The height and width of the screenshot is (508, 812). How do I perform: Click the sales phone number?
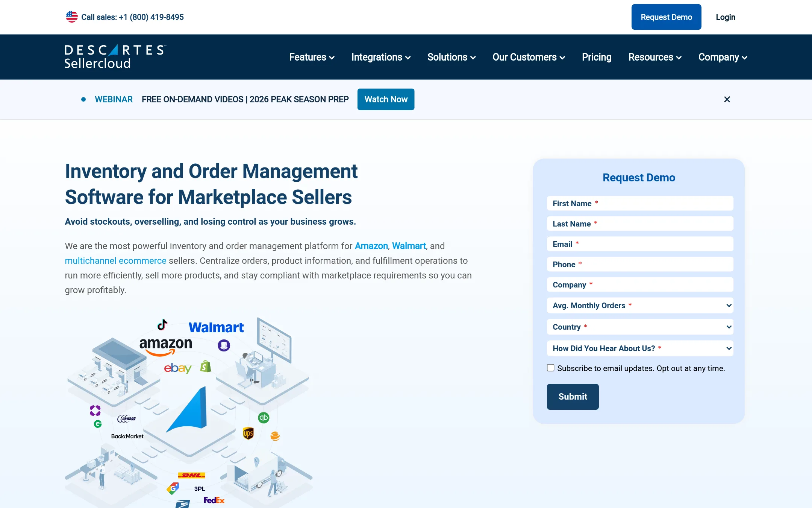(x=151, y=17)
